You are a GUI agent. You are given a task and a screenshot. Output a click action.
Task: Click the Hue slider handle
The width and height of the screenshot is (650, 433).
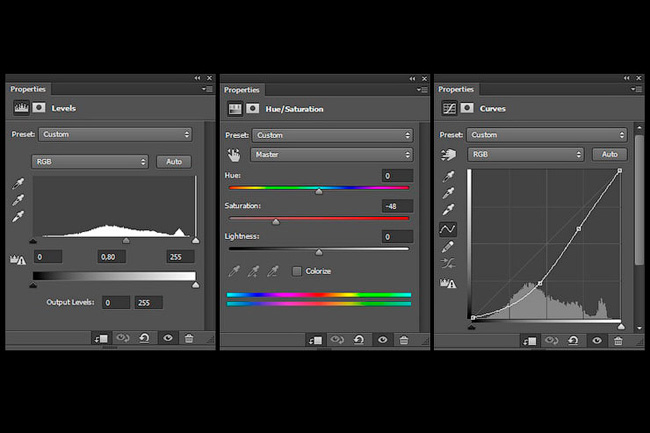tap(319, 191)
